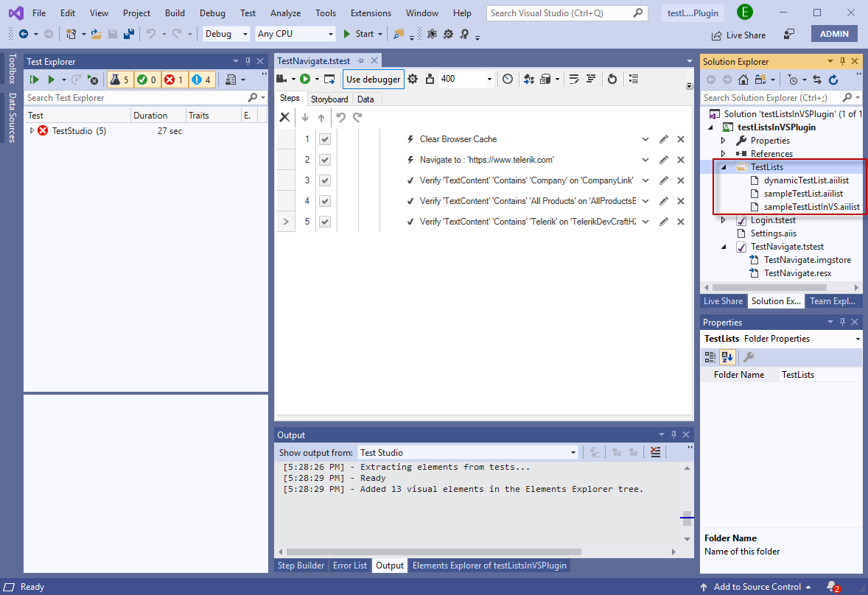Execute test with green play button
The width and height of the screenshot is (868, 595).
[305, 79]
